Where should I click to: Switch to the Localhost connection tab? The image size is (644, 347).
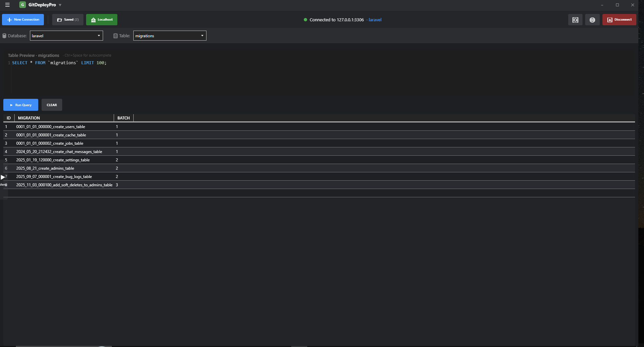[x=102, y=20]
